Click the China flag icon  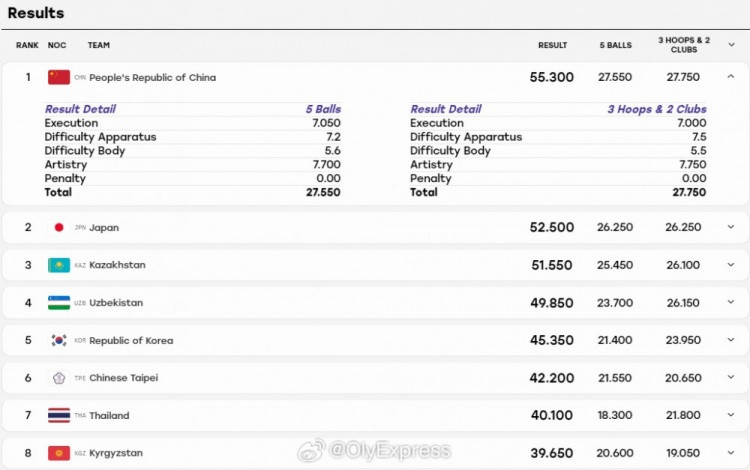[x=59, y=77]
